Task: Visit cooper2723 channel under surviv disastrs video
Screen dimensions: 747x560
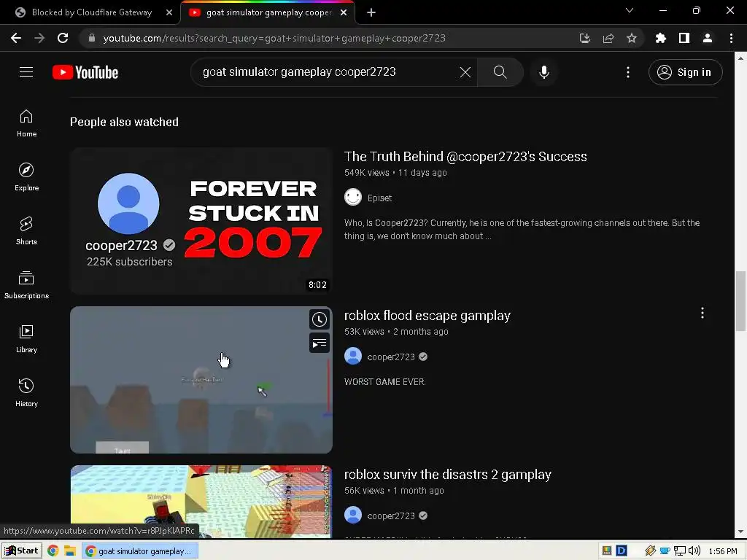Action: click(x=391, y=516)
